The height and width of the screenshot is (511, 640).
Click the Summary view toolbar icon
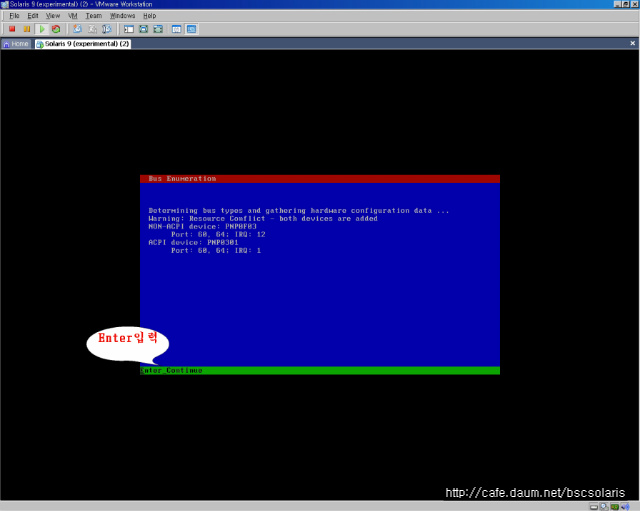(176, 29)
